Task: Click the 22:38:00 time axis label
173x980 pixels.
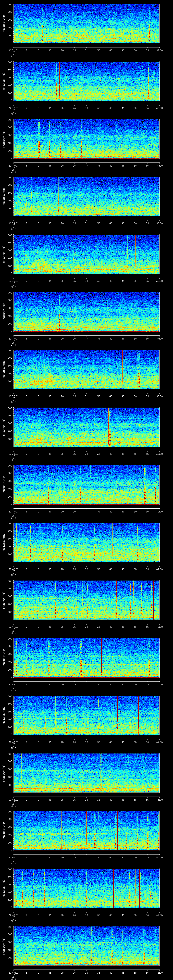Action: point(13,454)
